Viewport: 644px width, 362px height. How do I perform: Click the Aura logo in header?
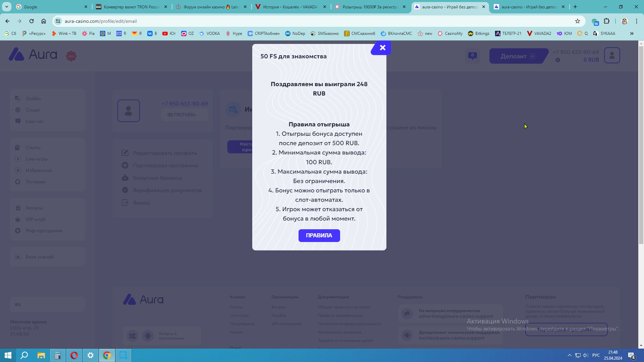coord(33,55)
